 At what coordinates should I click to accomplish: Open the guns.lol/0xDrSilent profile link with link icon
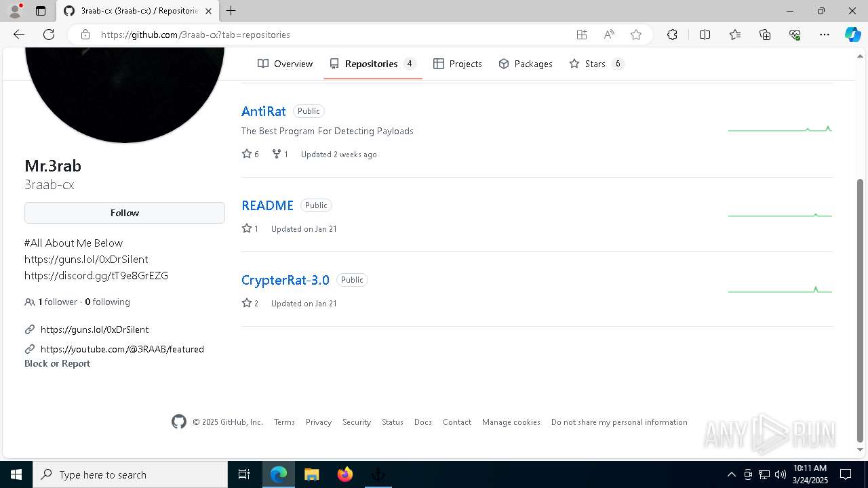click(94, 329)
